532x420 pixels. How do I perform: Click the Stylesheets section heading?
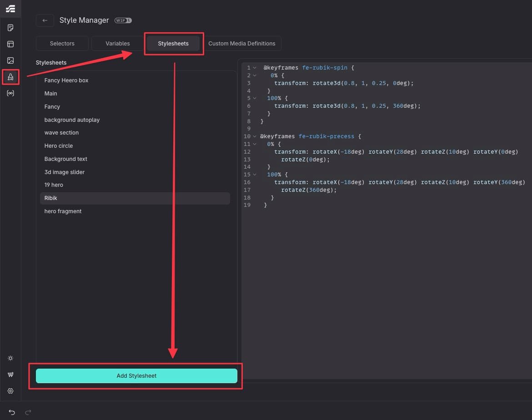point(51,63)
